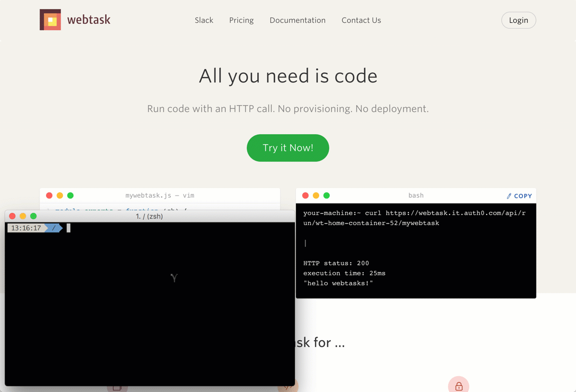This screenshot has width=576, height=392.
Task: Click the webtask logo icon
Action: (x=50, y=20)
